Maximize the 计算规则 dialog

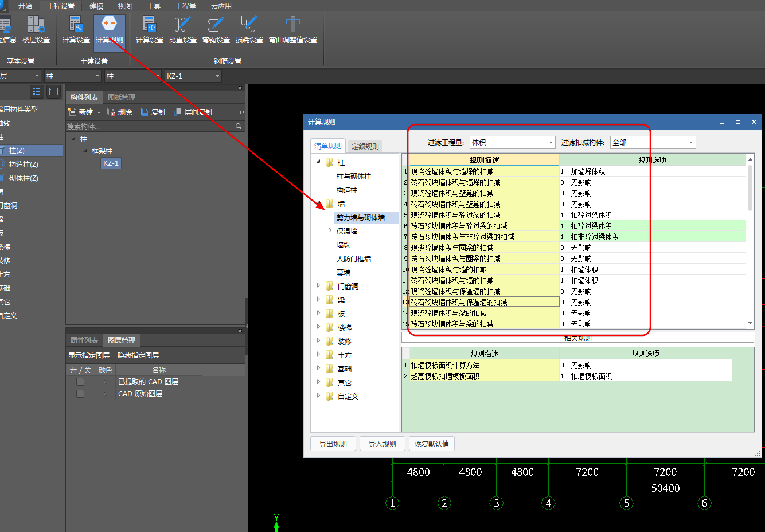738,122
